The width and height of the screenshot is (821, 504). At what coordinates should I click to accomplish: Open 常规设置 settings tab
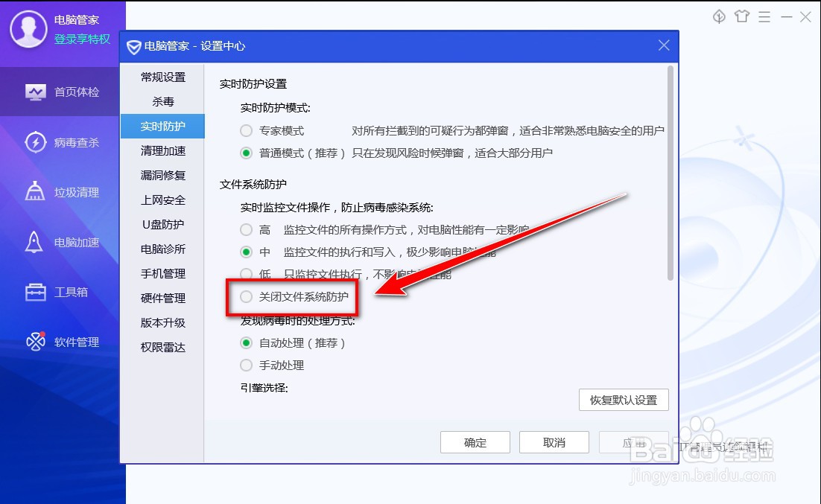(163, 77)
